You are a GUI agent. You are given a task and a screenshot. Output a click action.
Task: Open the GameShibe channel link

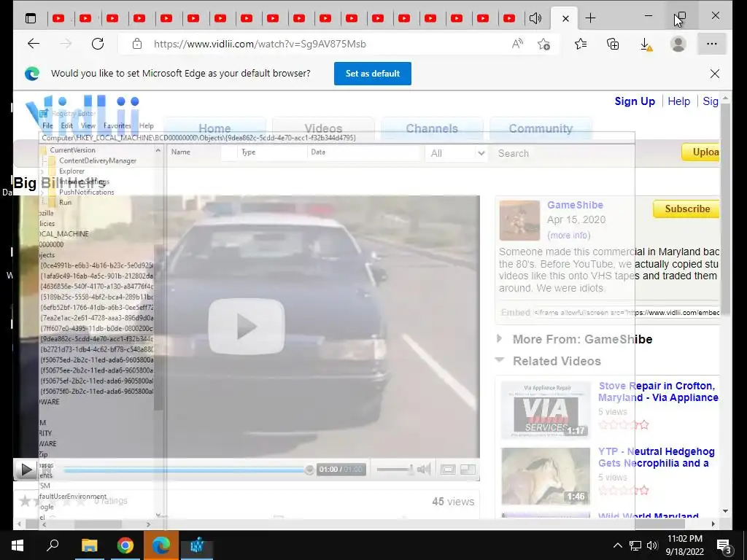pyautogui.click(x=575, y=205)
